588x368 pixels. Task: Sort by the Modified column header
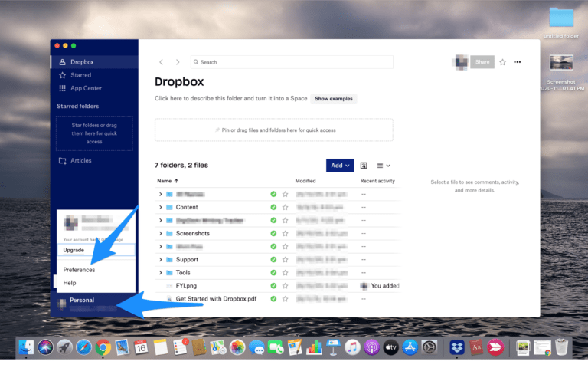pyautogui.click(x=305, y=181)
